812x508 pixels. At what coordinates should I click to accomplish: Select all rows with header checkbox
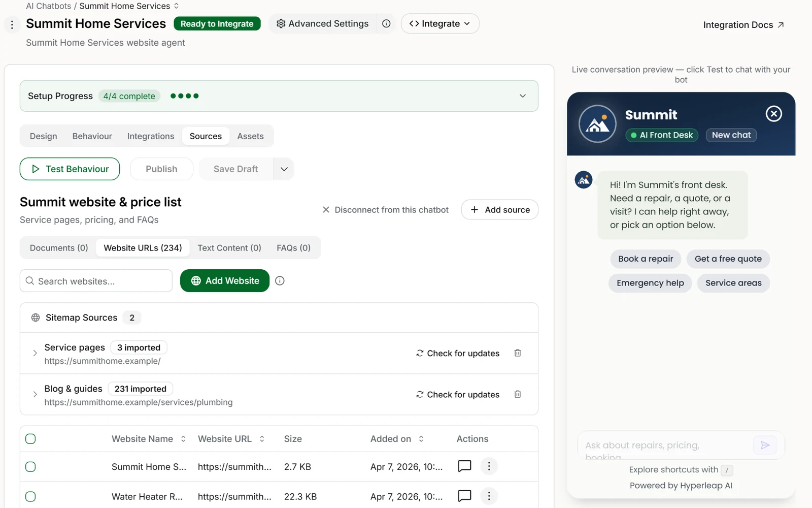pyautogui.click(x=30, y=439)
